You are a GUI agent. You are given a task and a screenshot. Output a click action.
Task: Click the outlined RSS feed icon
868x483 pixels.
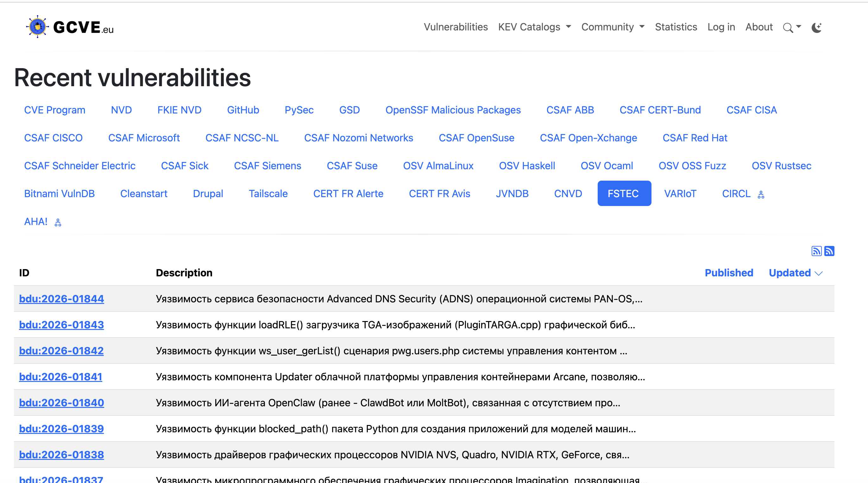point(816,251)
